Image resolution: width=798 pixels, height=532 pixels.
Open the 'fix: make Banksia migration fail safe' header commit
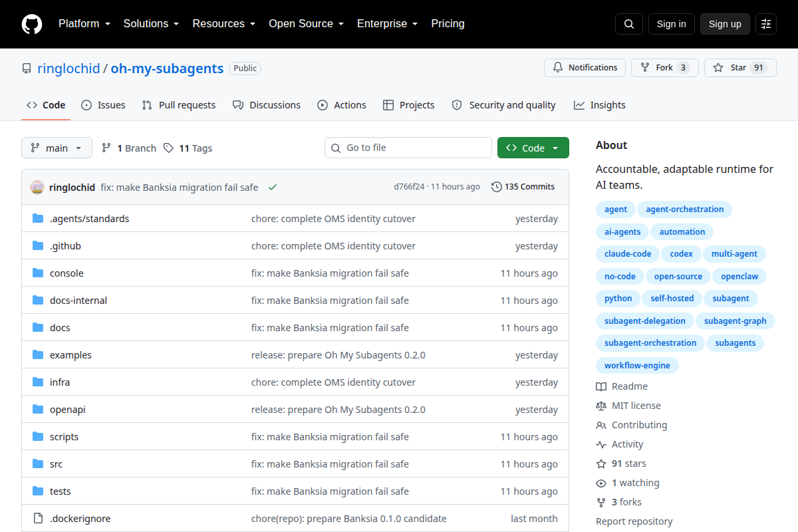point(180,188)
